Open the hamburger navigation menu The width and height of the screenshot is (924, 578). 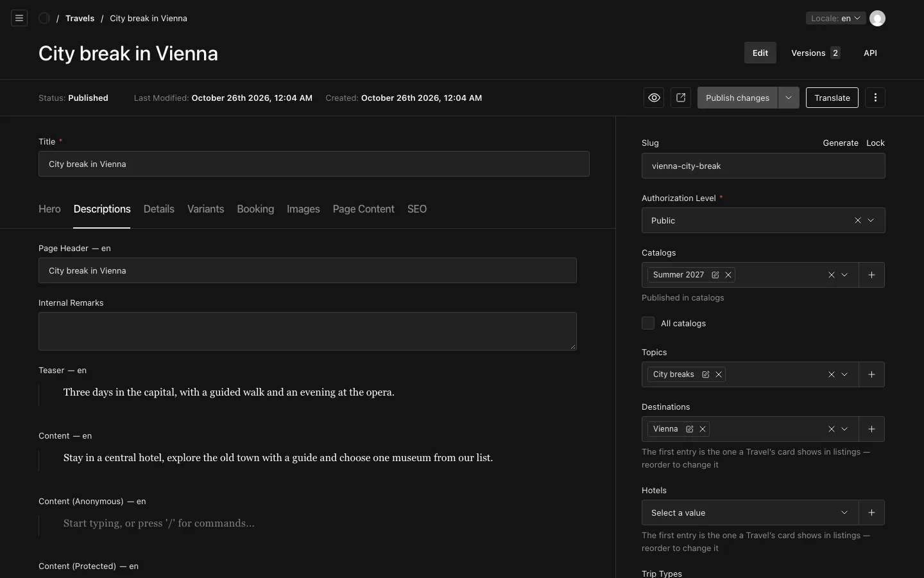point(19,18)
